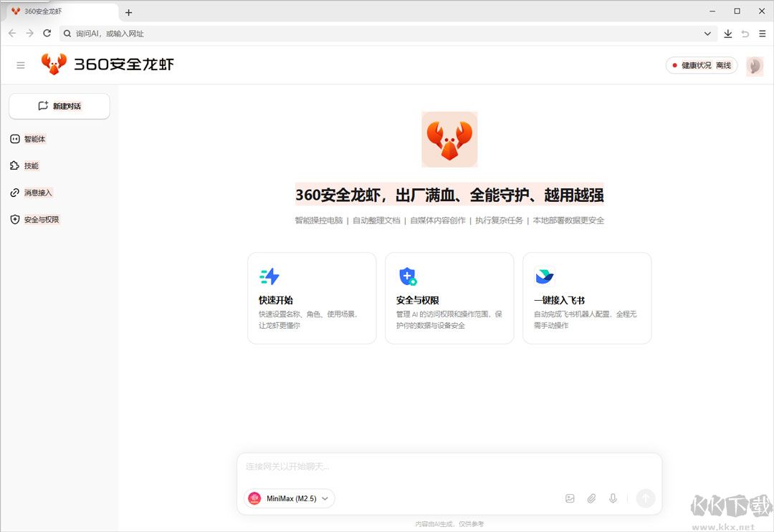Minimize the browser window
The height and width of the screenshot is (532, 774).
pyautogui.click(x=712, y=11)
